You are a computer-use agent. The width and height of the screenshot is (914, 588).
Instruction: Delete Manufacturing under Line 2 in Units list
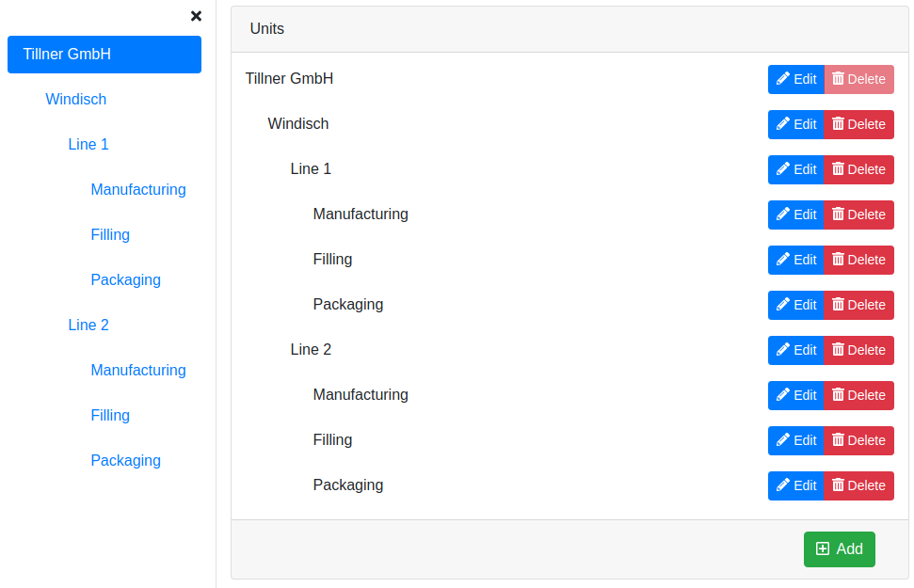pos(858,395)
